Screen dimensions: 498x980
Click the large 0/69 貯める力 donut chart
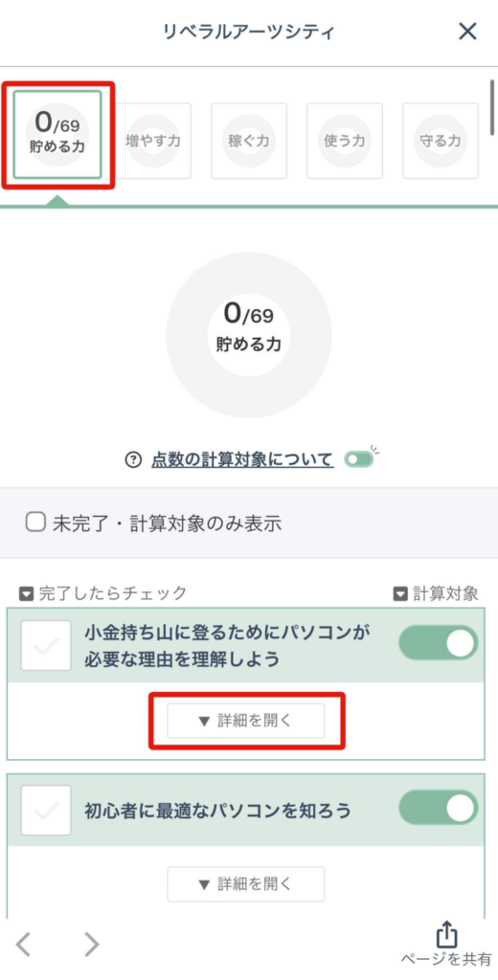click(248, 335)
